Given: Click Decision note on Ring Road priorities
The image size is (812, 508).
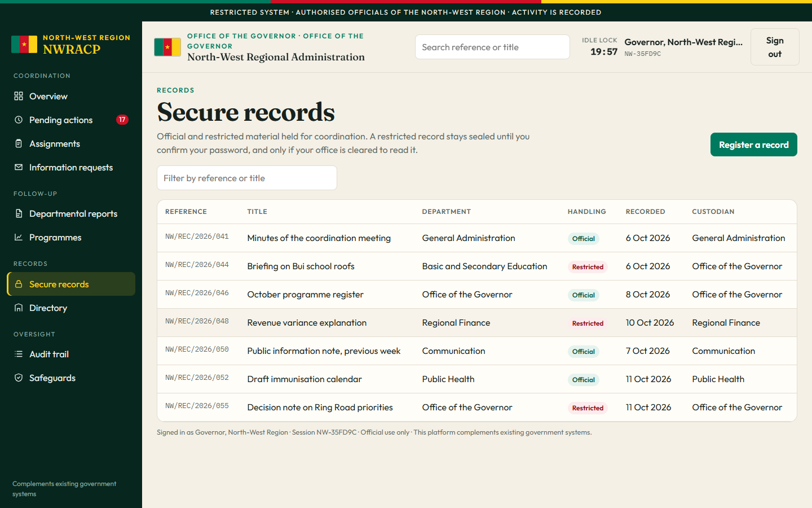Looking at the screenshot, I should [320, 408].
